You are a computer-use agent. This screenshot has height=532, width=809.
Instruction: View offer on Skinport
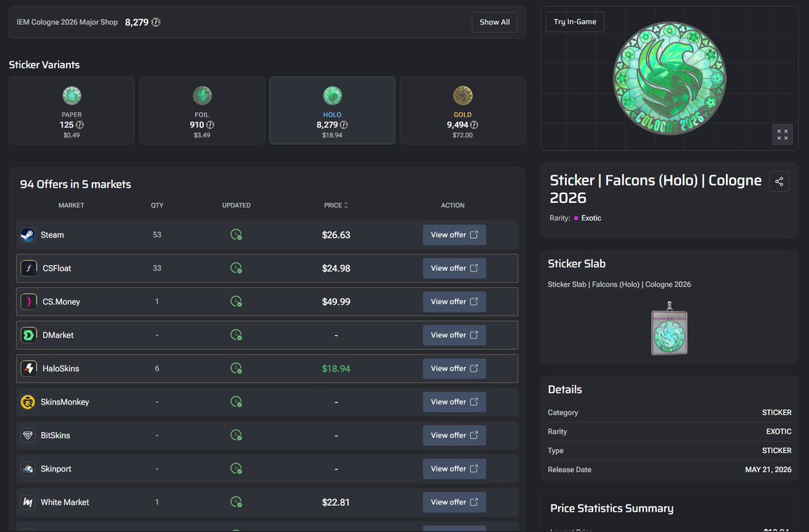coord(454,469)
